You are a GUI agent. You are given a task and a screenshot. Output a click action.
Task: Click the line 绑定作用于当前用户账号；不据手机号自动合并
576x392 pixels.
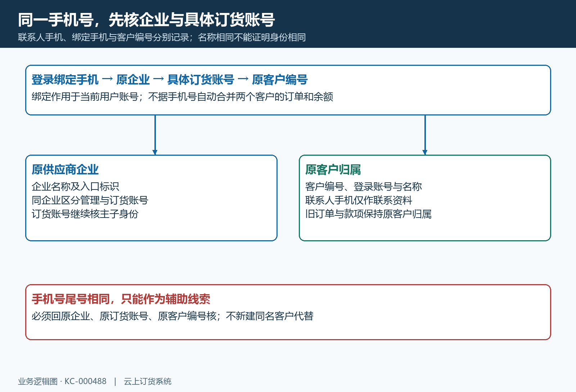(183, 97)
